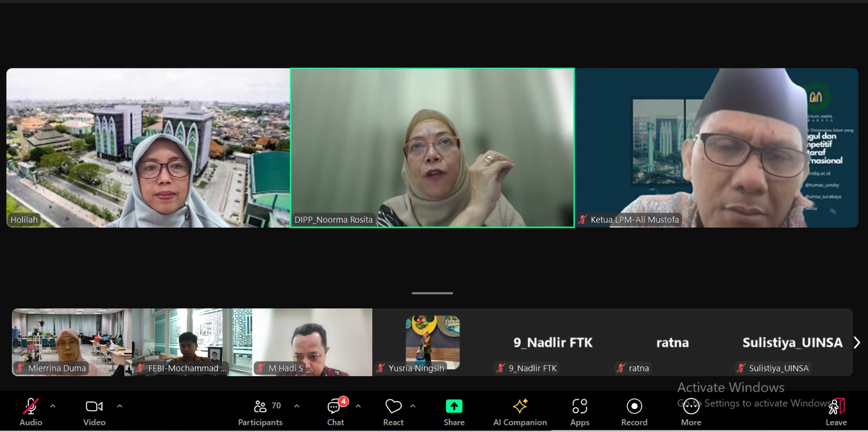Select DIPP_Noorma Rosita's active speaker tile
Viewport: 868px width, 432px height.
[432, 147]
